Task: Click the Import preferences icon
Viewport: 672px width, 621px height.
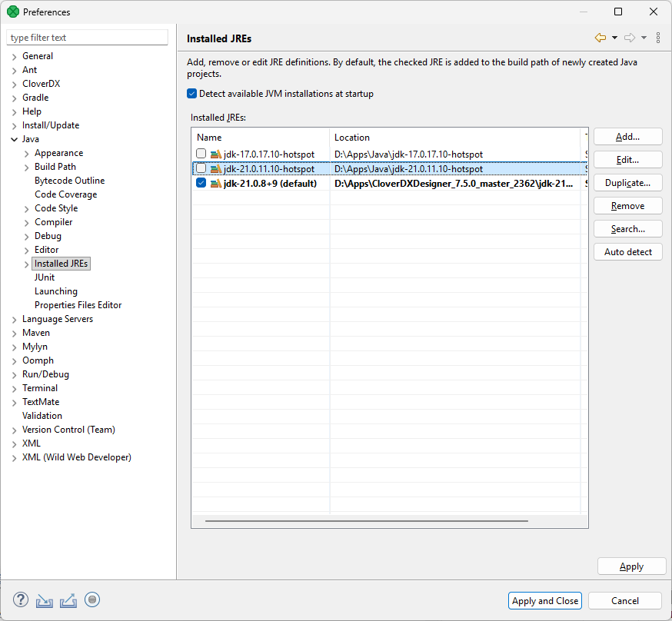Action: (45, 600)
